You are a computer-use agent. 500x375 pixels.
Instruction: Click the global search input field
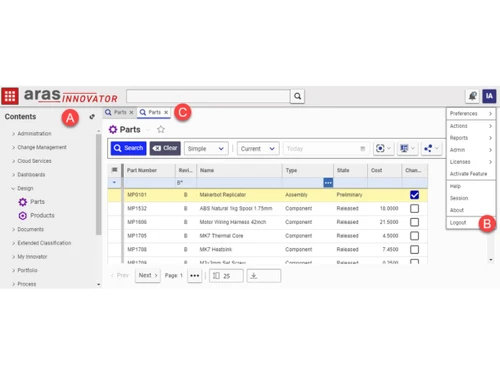(208, 96)
